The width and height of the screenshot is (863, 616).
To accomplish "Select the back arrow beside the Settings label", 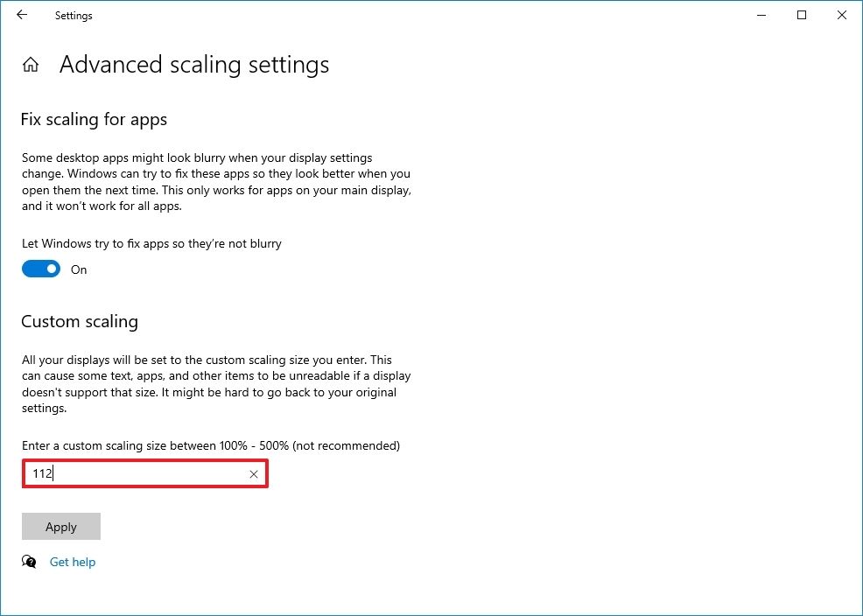I will [21, 15].
